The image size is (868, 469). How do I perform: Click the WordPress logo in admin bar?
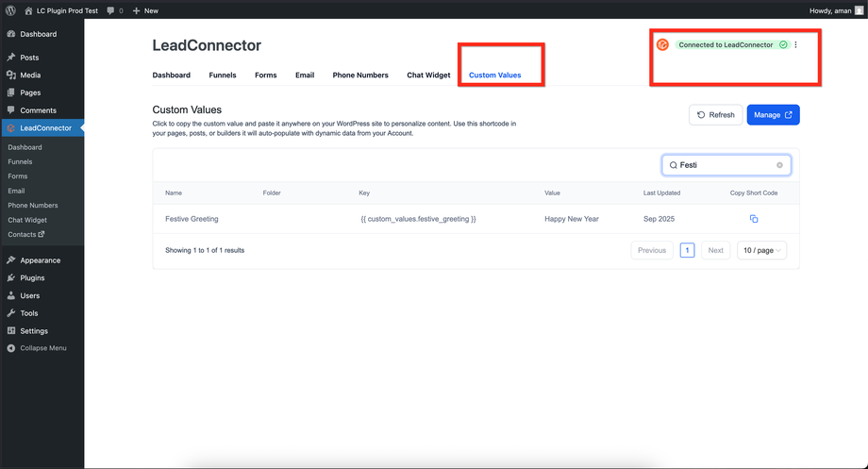coord(10,10)
